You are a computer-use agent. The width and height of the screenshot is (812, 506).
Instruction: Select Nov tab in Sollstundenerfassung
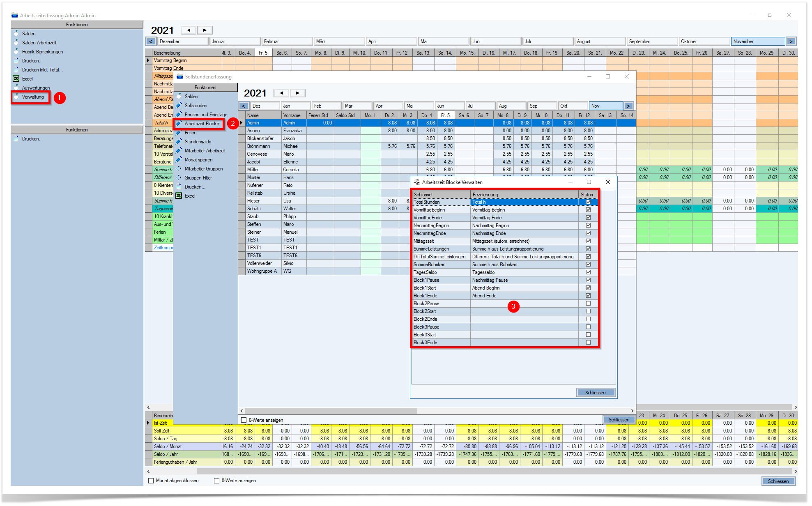click(606, 106)
